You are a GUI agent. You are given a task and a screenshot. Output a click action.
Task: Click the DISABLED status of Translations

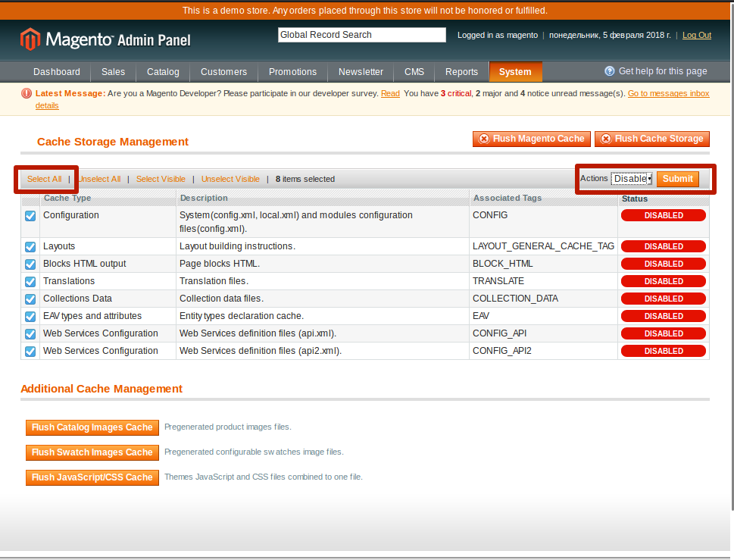(664, 281)
